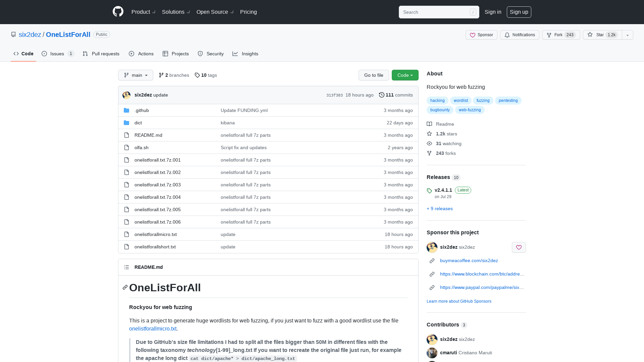Select the web-fuzzing topic tag
Viewport: 644px width, 362px height.
[x=470, y=110]
